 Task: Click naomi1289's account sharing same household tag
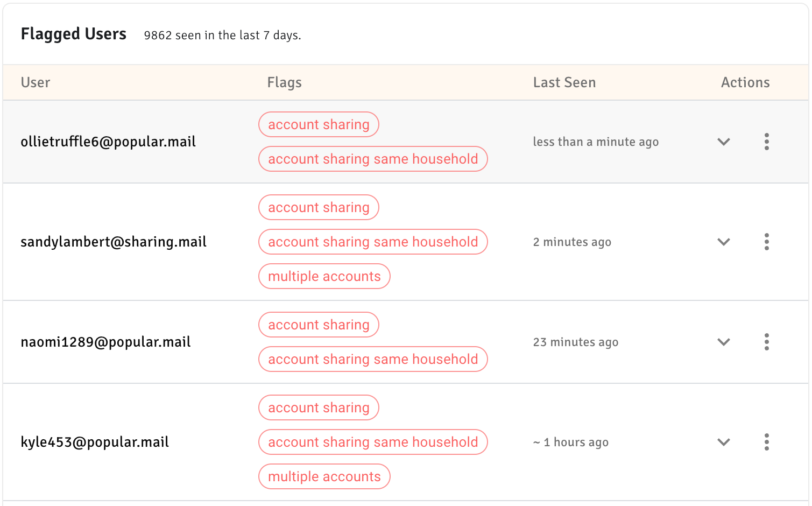(373, 359)
